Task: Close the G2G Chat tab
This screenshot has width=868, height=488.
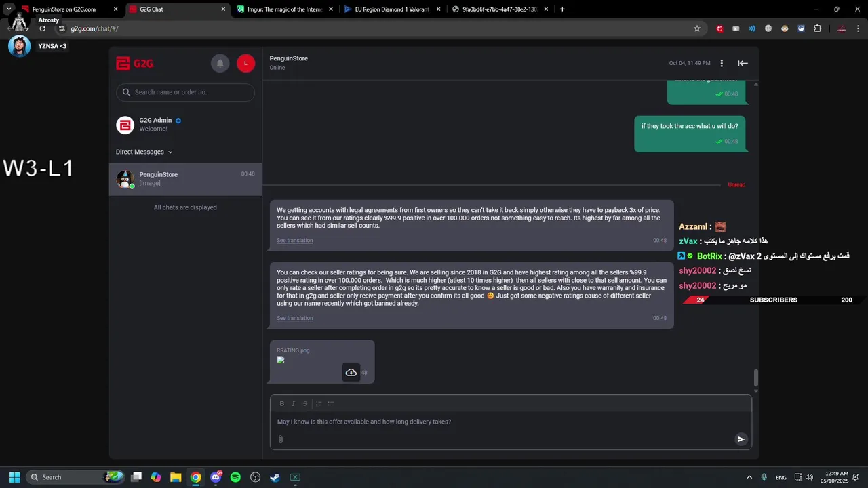Action: (222, 9)
